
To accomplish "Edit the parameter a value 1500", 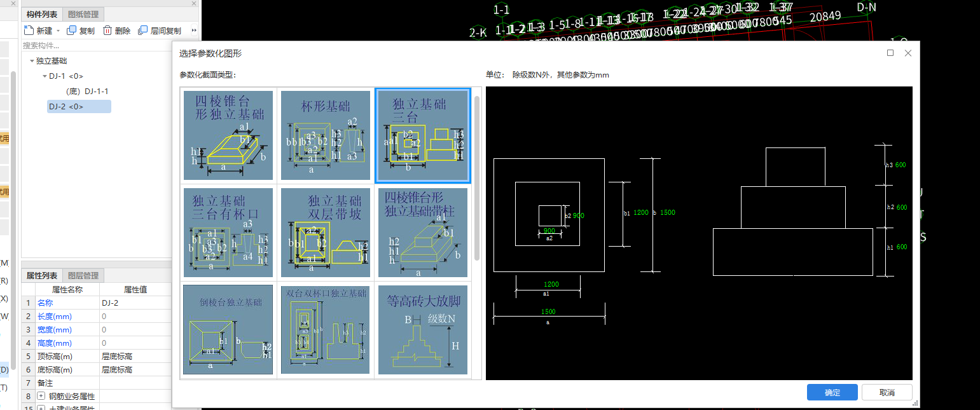I will 548,311.
